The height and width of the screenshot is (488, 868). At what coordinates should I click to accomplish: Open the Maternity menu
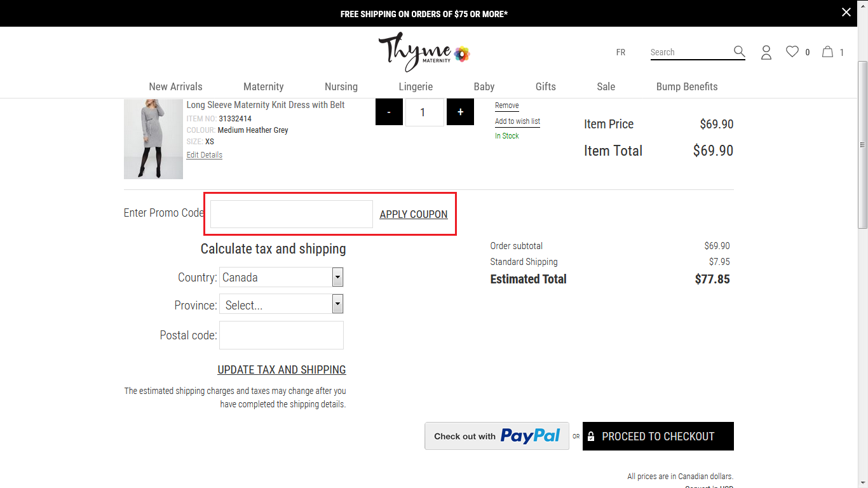[264, 86]
